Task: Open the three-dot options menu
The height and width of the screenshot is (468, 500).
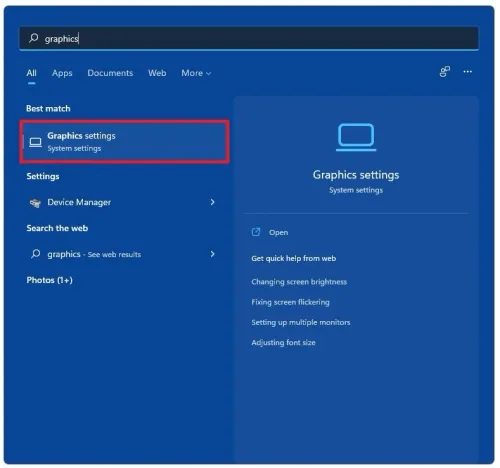Action: click(x=468, y=72)
